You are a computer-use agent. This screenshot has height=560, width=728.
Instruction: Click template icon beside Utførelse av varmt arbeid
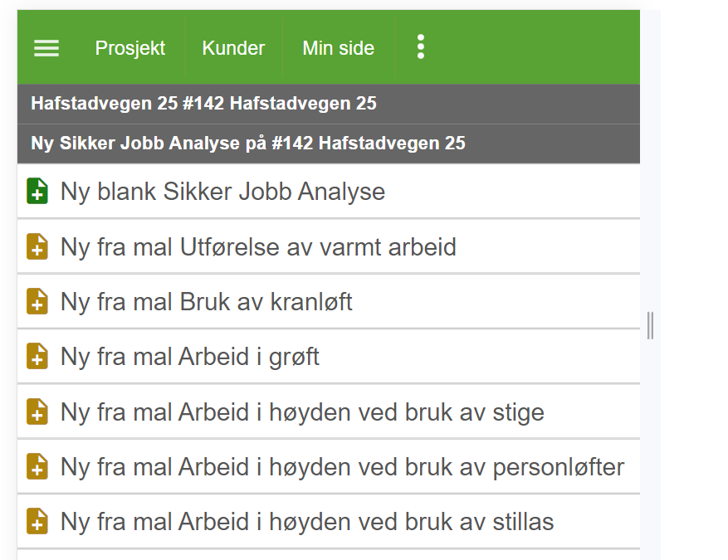pyautogui.click(x=37, y=247)
